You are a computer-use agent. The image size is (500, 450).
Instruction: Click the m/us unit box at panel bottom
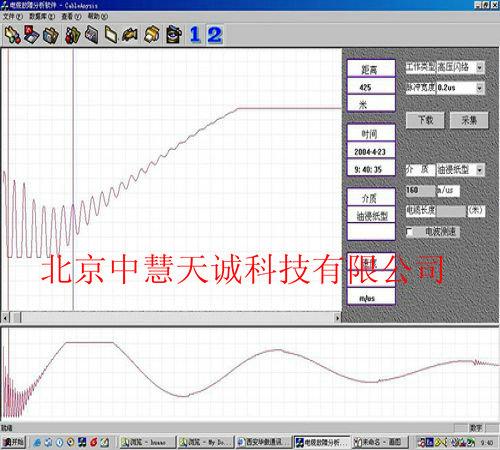371,296
